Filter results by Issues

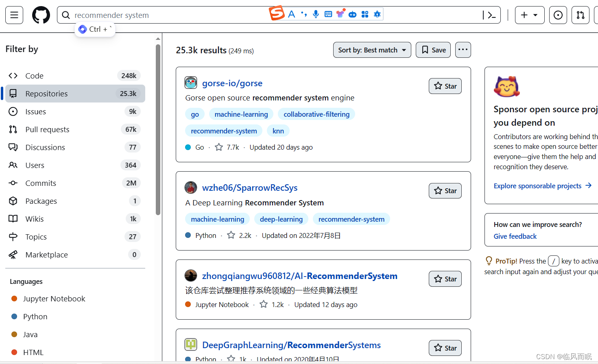pyautogui.click(x=75, y=111)
